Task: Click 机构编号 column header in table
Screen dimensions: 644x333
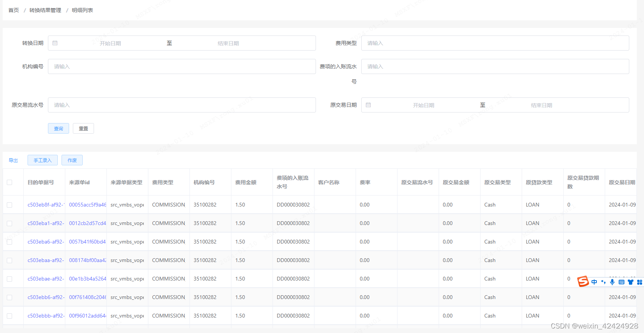Action: (204, 182)
